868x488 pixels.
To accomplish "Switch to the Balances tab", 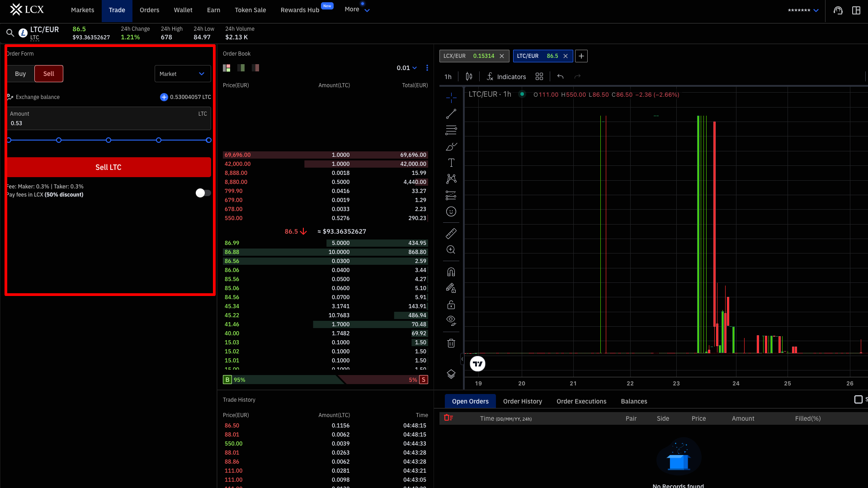I will point(634,401).
